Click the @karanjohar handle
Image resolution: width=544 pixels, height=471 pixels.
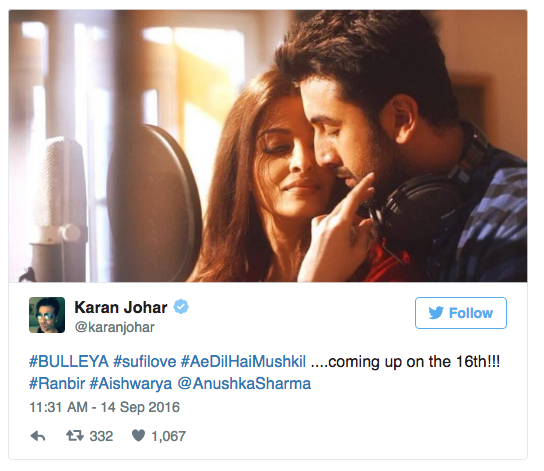[x=115, y=327]
